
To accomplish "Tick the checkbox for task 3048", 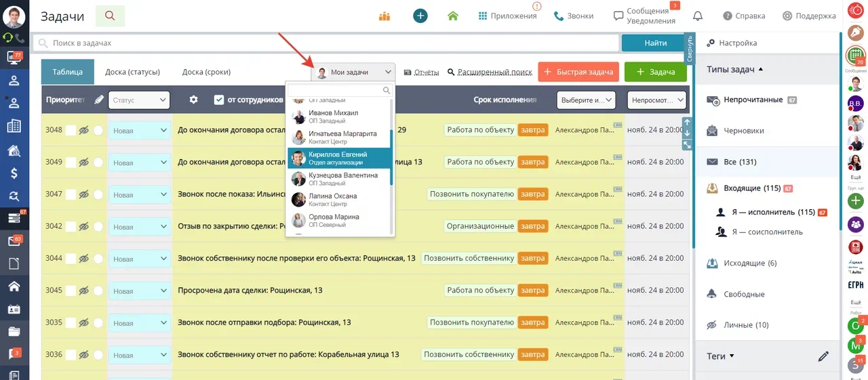I will 71,130.
